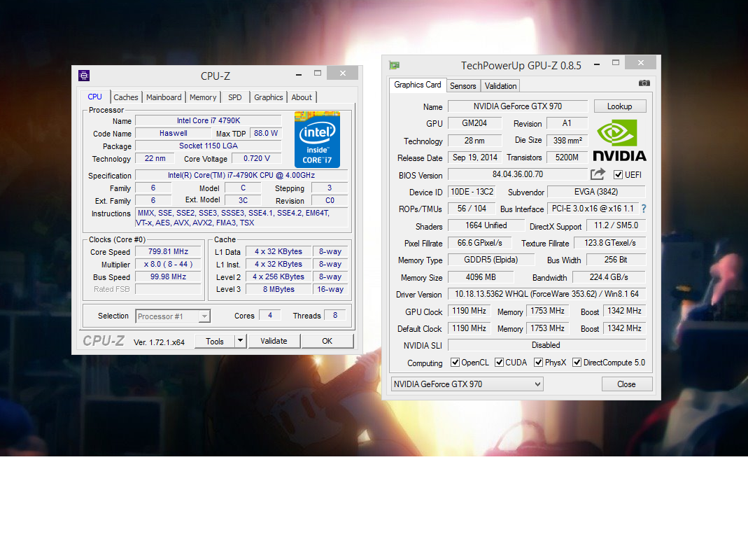Click the Code Name value Haswell
The image size is (748, 560).
coord(173,133)
